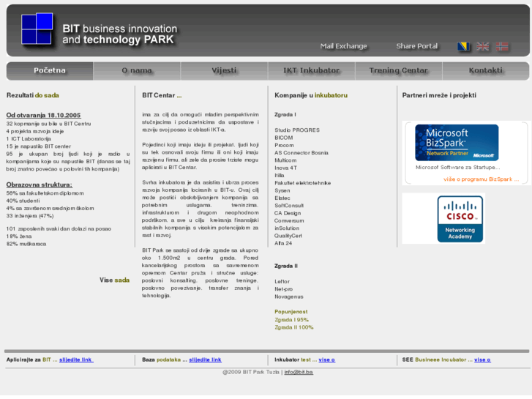532x399 pixels.
Task: Click the '15 je napustilo BIT center' line
Action: (x=38, y=146)
